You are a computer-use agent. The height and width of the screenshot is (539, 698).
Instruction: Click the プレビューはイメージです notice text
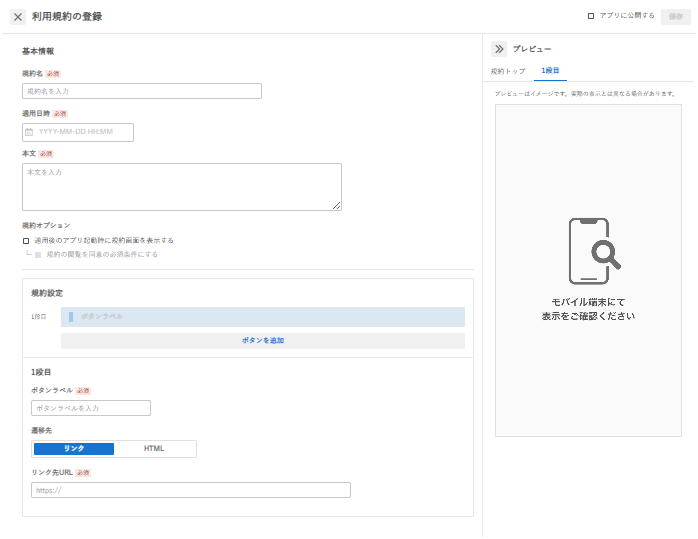[585, 94]
